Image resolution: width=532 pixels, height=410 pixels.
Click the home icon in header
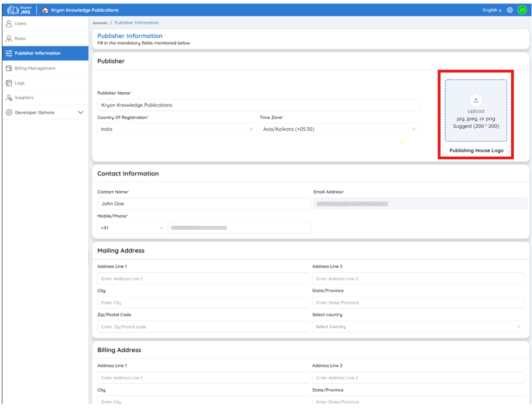(45, 10)
